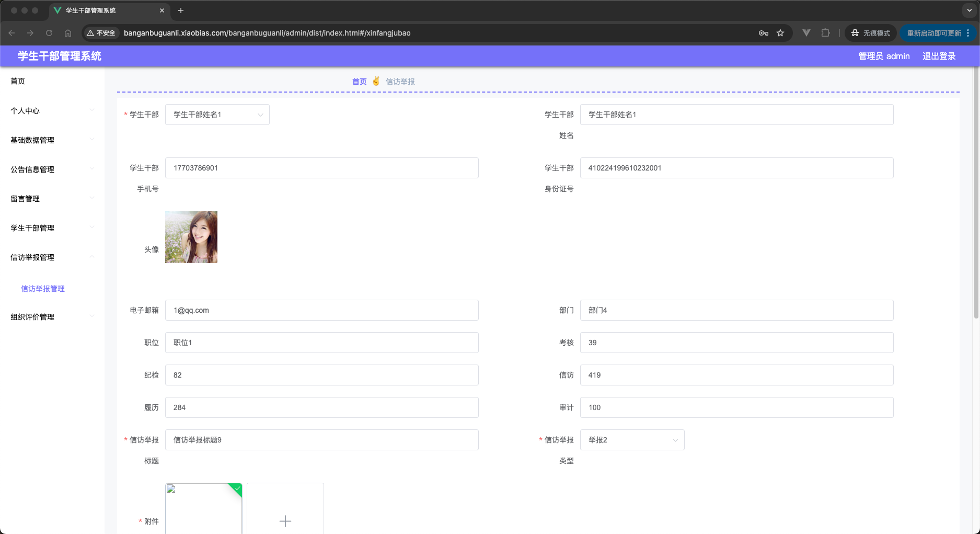Click the 职位 field showing 职位1
The width and height of the screenshot is (980, 534).
click(x=322, y=343)
